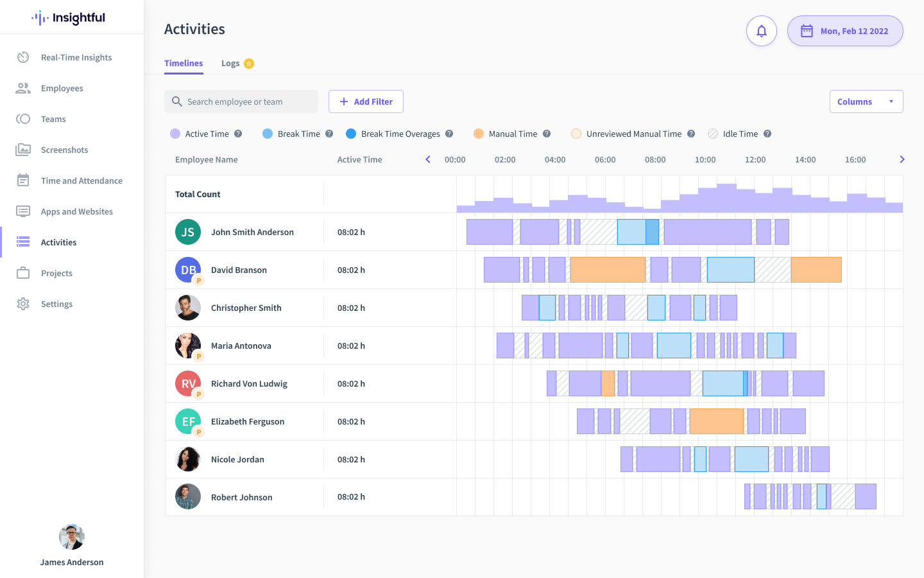Image resolution: width=924 pixels, height=578 pixels.
Task: Open Settings gear in the sidebar
Action: pos(23,304)
